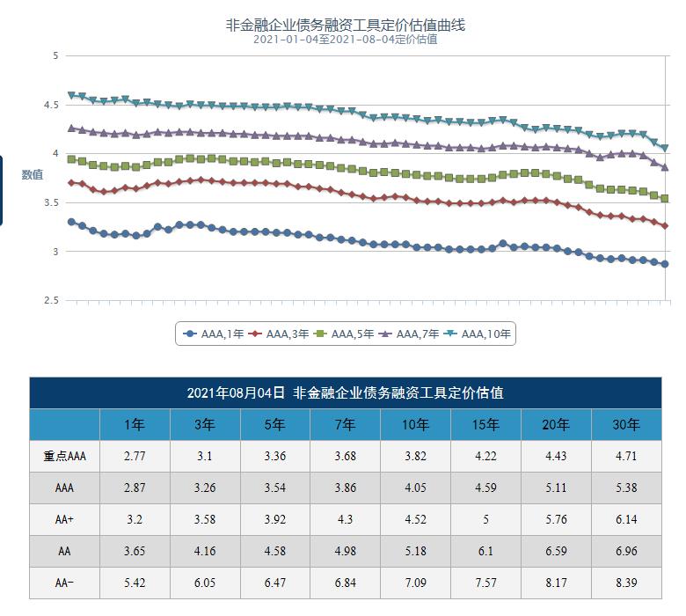The width and height of the screenshot is (686, 616).
Task: Click the first red diamond marker on the AAA,3年 line
Action: click(x=72, y=183)
